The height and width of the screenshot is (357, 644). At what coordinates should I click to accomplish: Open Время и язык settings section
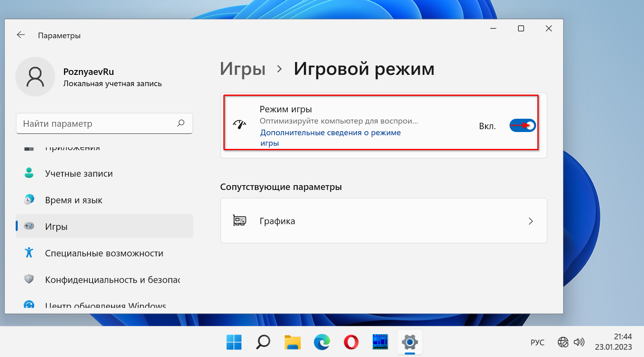tap(74, 200)
